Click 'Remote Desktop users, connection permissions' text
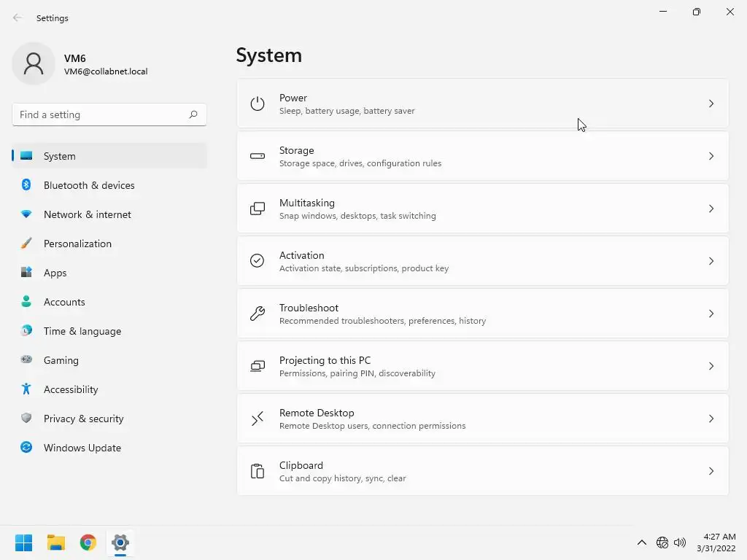The image size is (747, 560). click(372, 426)
